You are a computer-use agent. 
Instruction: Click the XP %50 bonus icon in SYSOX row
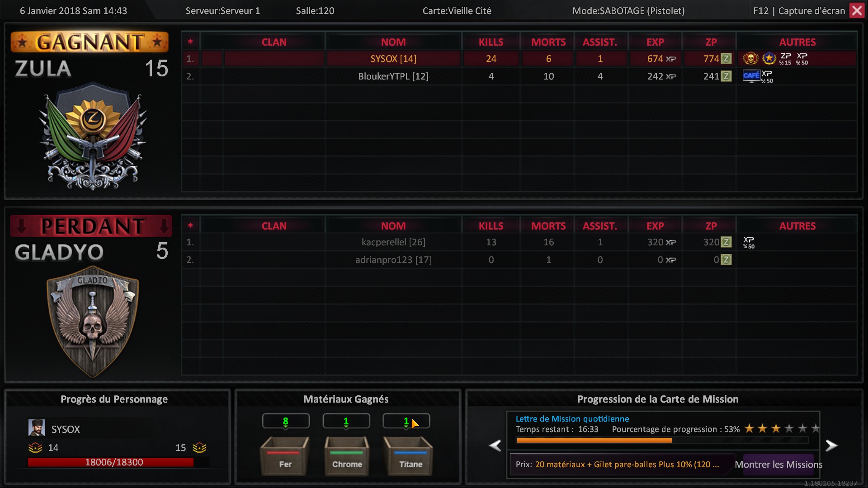(x=802, y=59)
